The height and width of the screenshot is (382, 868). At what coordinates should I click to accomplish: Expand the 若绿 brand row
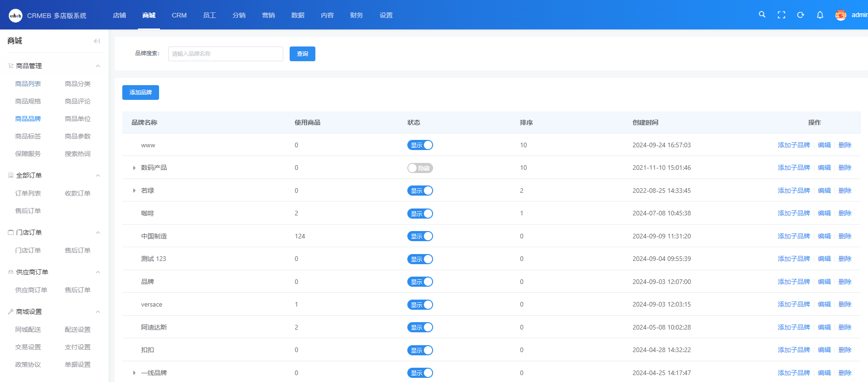pos(134,191)
